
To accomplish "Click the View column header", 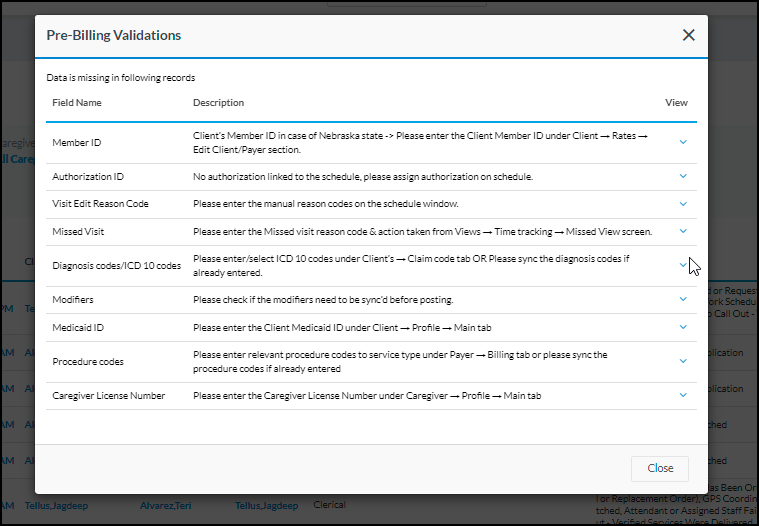I will point(676,103).
